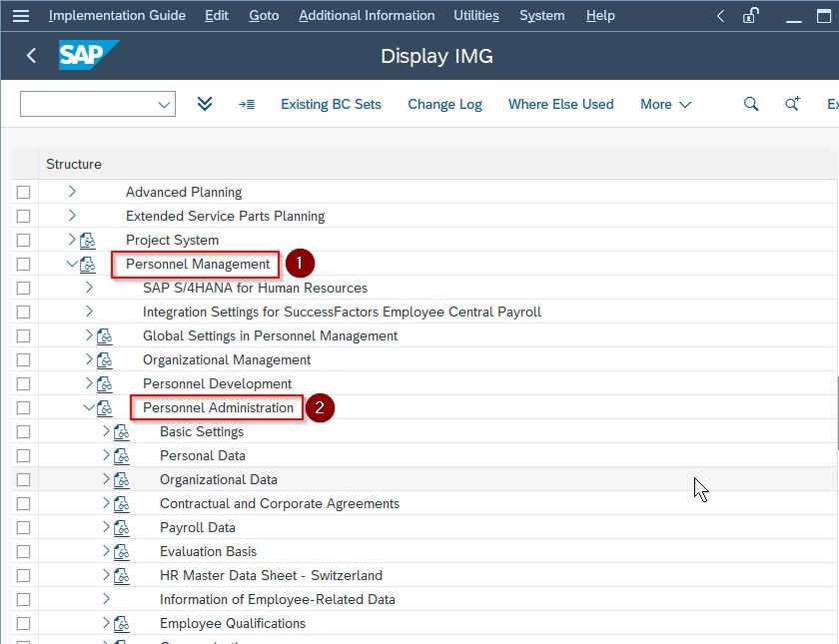This screenshot has height=644, width=839.
Task: Tick the checkbox for Organizational Management row
Action: click(x=24, y=360)
